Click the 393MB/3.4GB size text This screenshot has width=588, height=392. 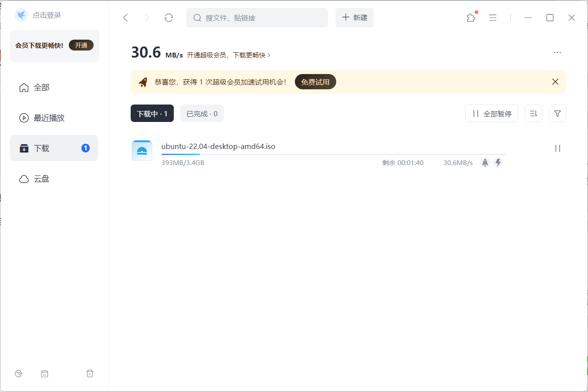click(x=183, y=163)
